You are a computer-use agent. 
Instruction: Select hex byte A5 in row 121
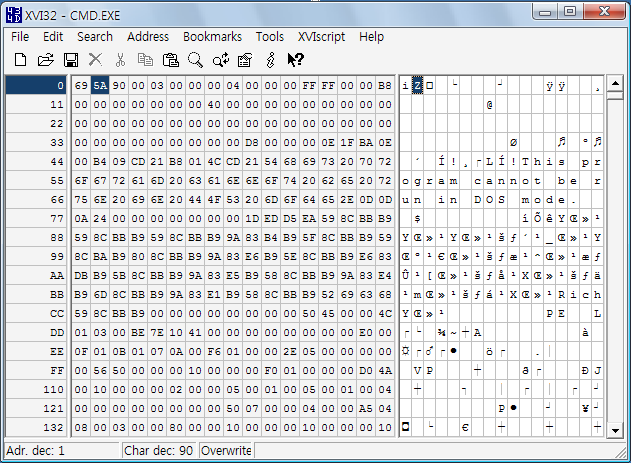point(366,408)
